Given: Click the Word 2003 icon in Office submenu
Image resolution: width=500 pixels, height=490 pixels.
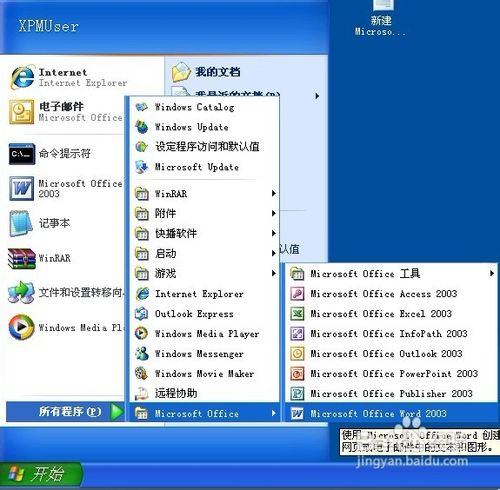Looking at the screenshot, I should click(x=297, y=414).
